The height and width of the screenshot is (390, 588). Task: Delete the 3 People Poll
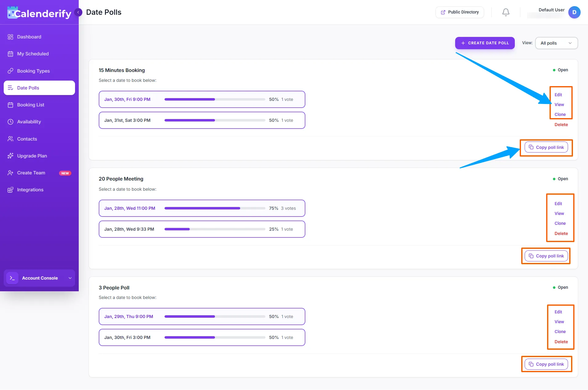click(561, 342)
